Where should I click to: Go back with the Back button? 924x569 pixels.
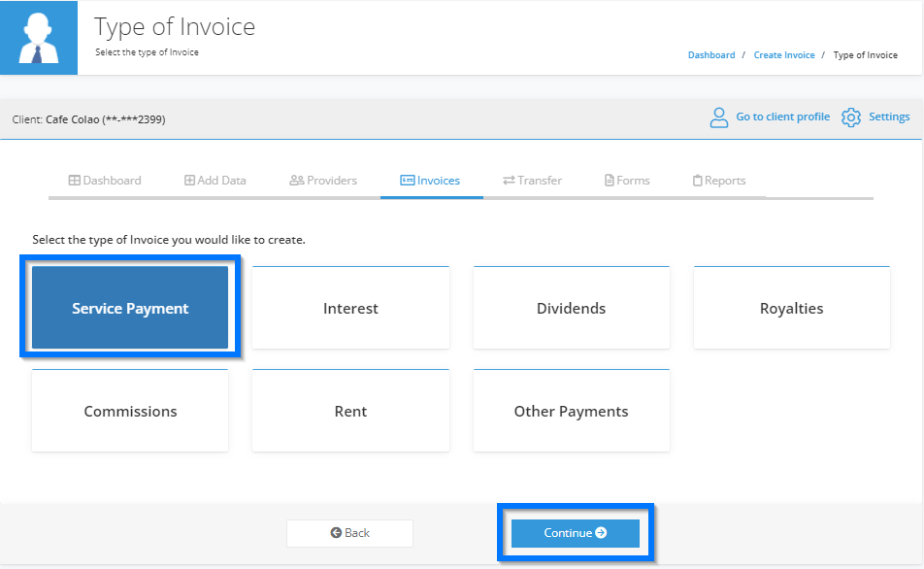click(x=350, y=533)
